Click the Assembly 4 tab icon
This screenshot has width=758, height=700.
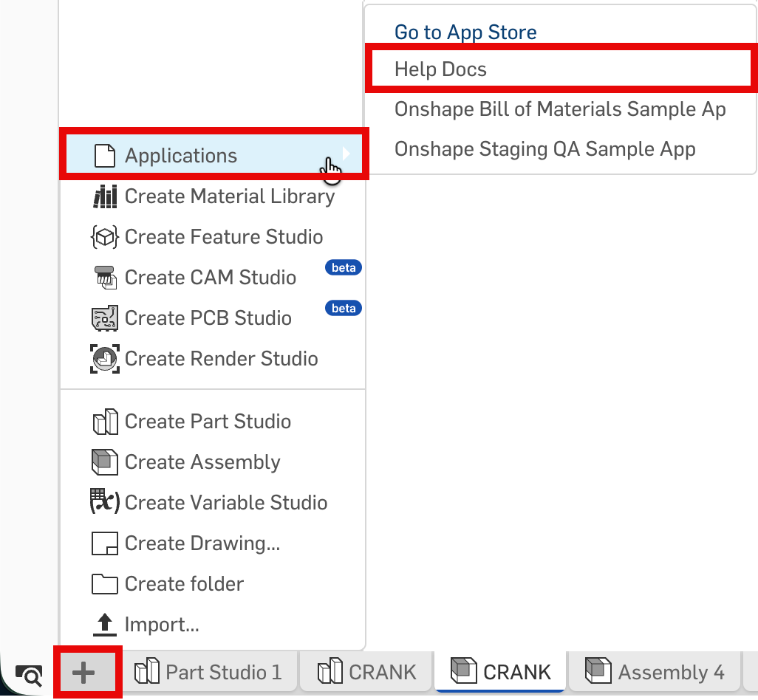(x=598, y=670)
